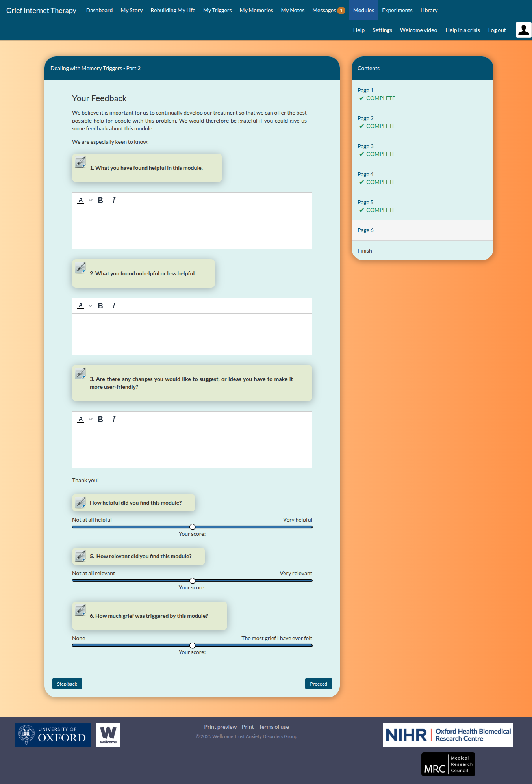532x784 pixels.
Task: Click the bold icon in the second editor
Action: coord(100,306)
